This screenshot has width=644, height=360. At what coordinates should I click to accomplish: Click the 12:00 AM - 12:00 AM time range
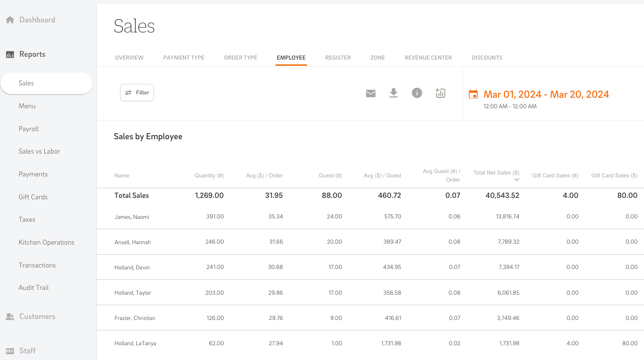(x=510, y=106)
